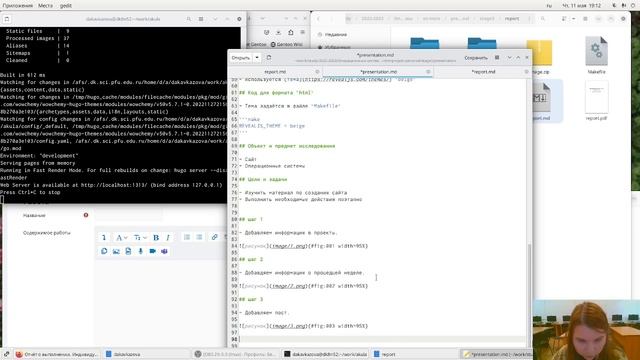Image resolution: width=640 pixels, height=360 pixels.
Task: Click the Открыть button in gedit
Action: point(241,58)
